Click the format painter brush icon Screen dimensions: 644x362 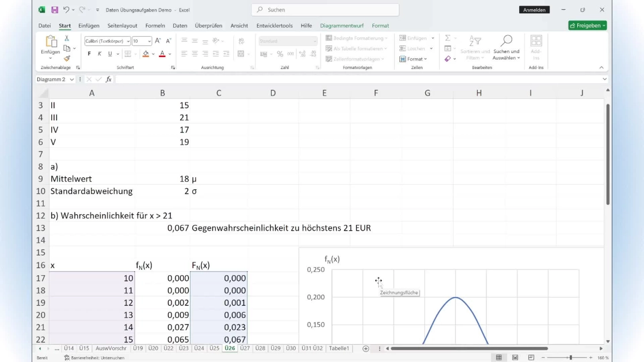pos(67,58)
